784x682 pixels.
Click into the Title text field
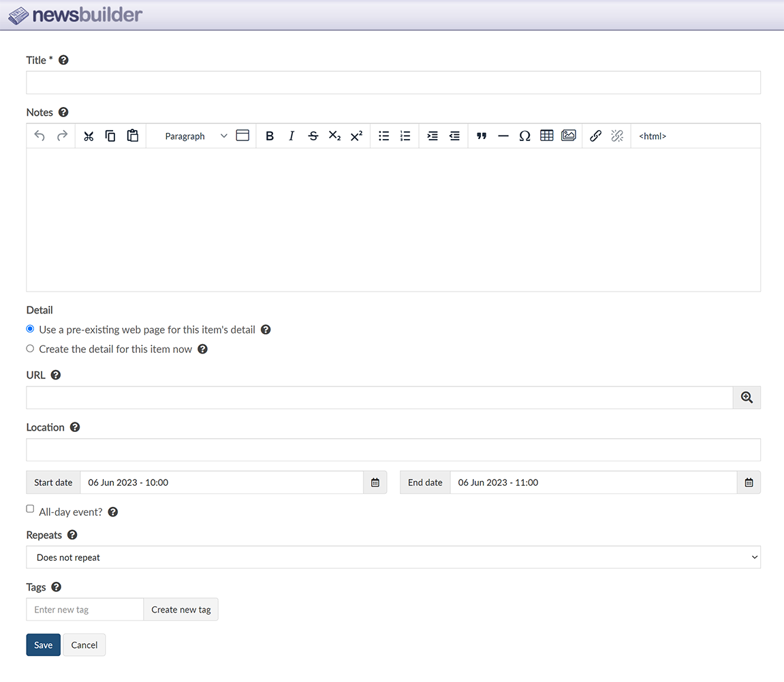point(393,82)
